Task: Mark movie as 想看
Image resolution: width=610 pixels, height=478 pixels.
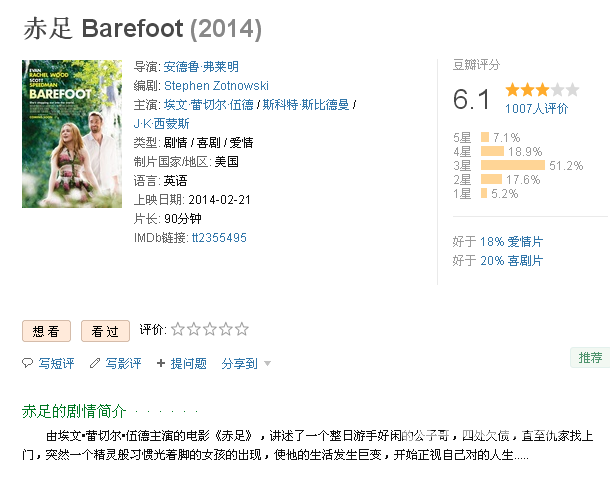Action: tap(46, 331)
